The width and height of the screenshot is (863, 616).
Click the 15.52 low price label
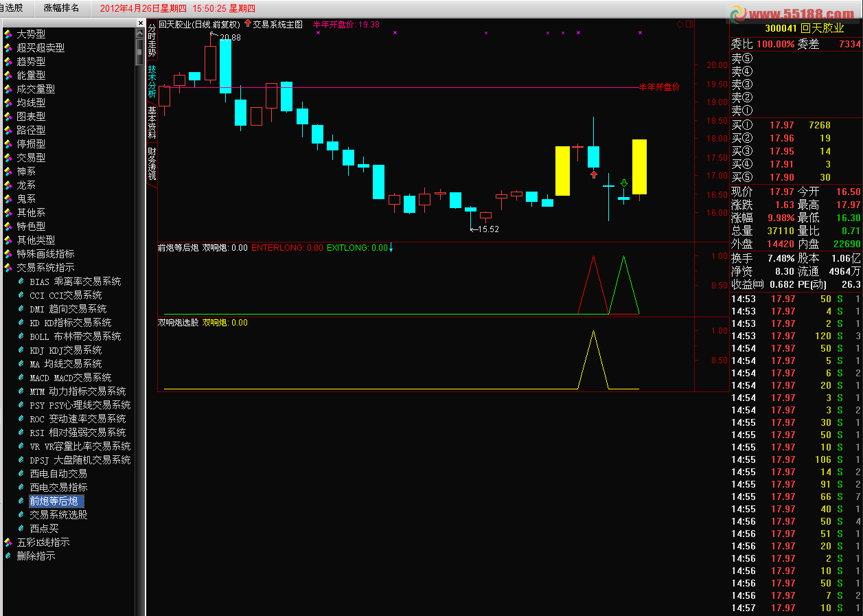pyautogui.click(x=487, y=229)
